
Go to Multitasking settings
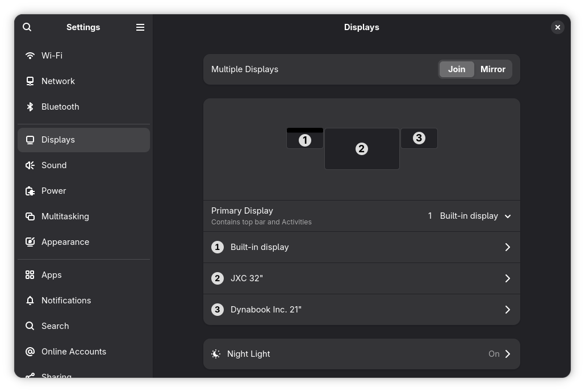pyautogui.click(x=65, y=216)
